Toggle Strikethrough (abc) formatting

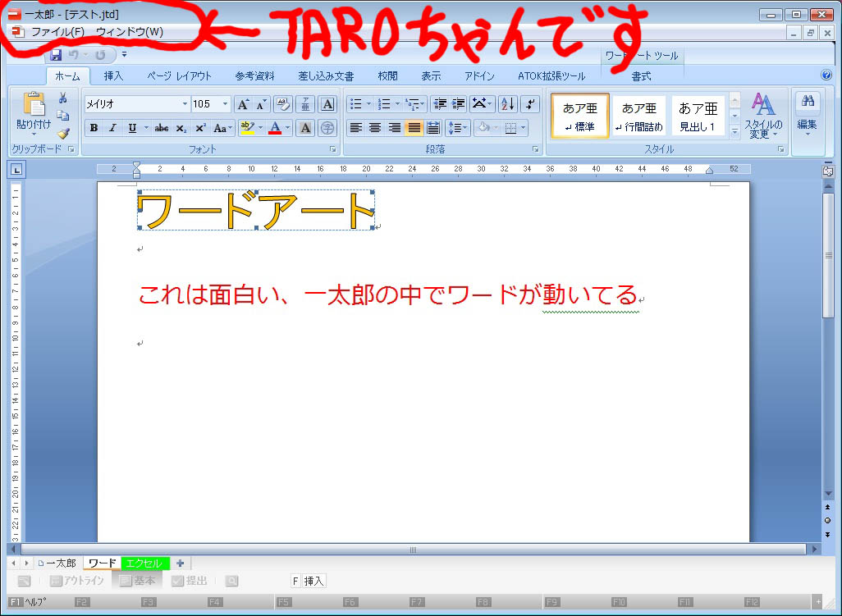coord(161,128)
